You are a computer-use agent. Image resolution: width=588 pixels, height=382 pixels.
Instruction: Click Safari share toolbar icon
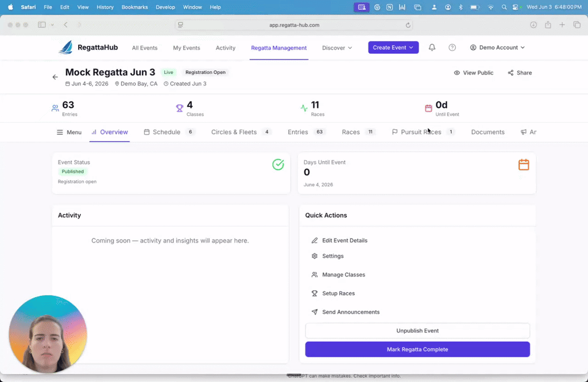[548, 25]
